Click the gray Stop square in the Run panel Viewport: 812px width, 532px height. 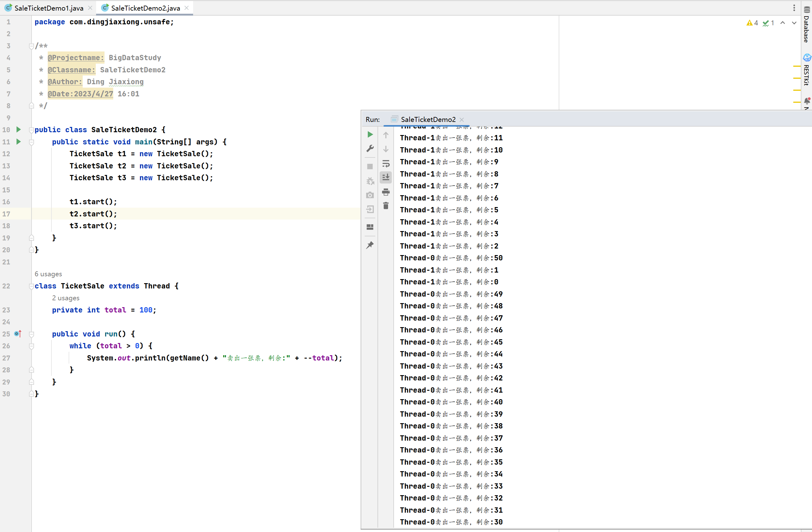click(370, 167)
